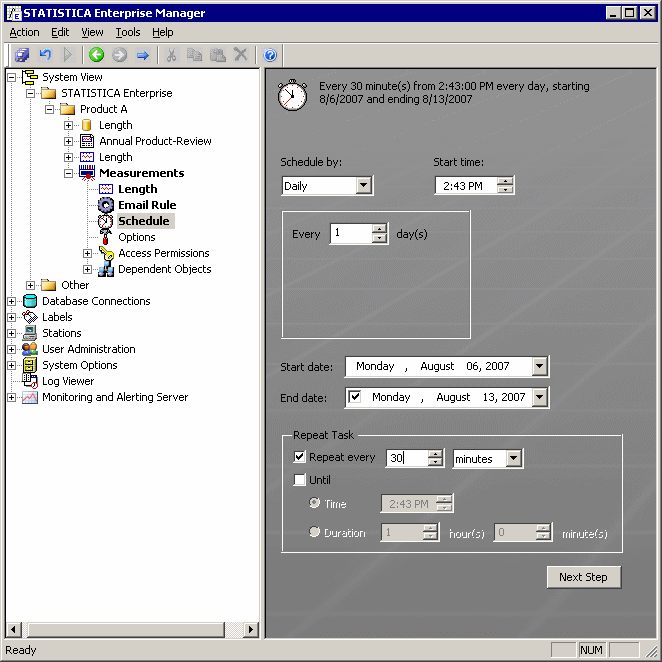Click the Every day(s) spinner arrows

click(x=380, y=233)
